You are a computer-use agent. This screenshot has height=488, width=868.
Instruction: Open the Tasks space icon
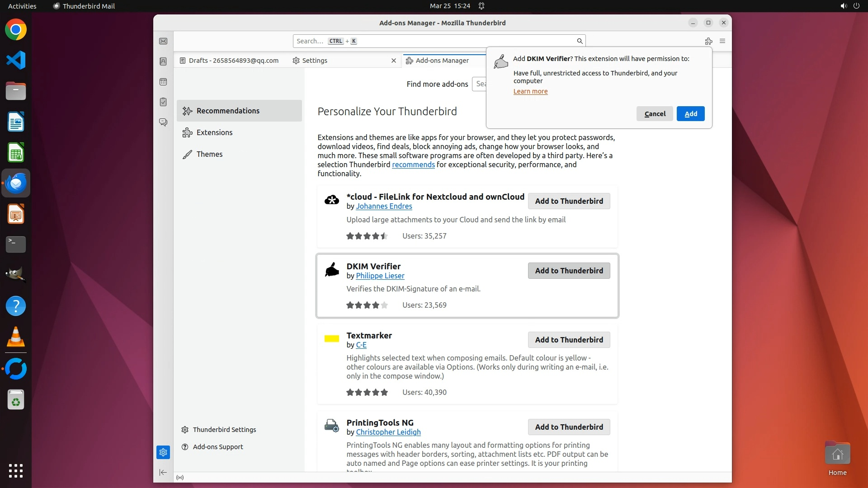tap(163, 102)
